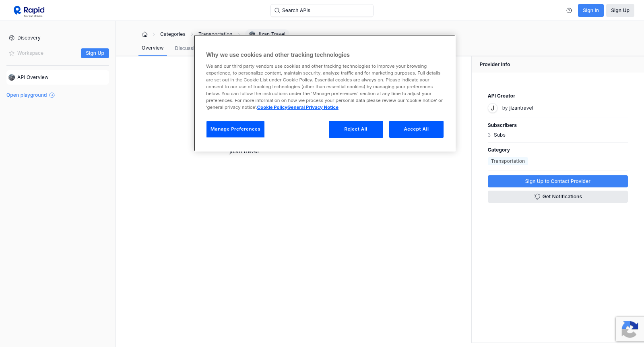644x347 pixels.
Task: Focus the Search APIs field
Action: click(x=322, y=10)
